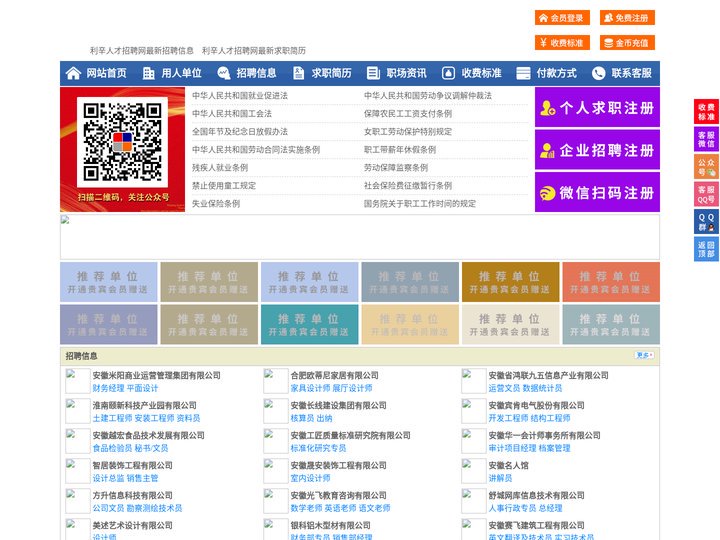Screen dimensions: 720x540
Task: Click the 免费注册 button
Action: 627,18
